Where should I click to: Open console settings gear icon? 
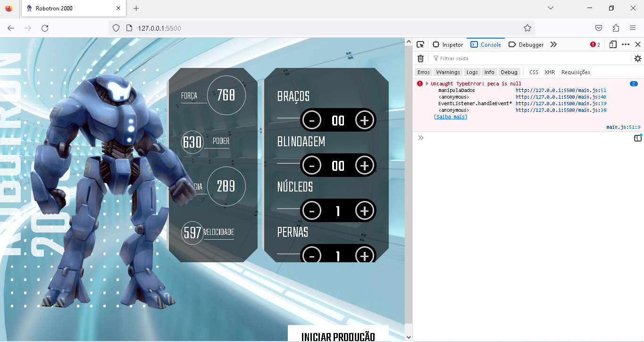638,58
